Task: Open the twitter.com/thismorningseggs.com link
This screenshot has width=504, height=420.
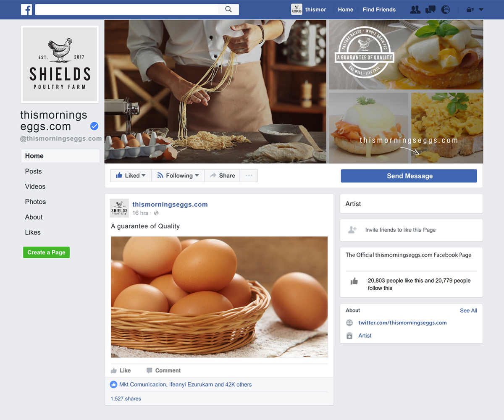Action: pos(402,323)
